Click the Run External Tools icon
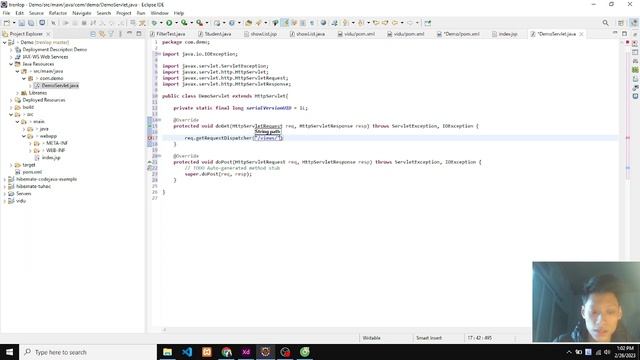Screen dimensions: 640x360 pos(199,23)
